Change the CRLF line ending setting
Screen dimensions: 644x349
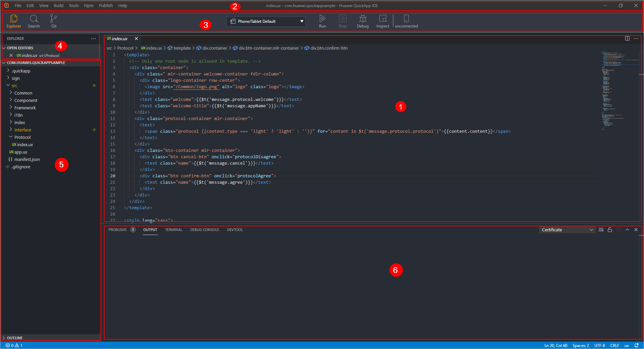[x=615, y=345]
